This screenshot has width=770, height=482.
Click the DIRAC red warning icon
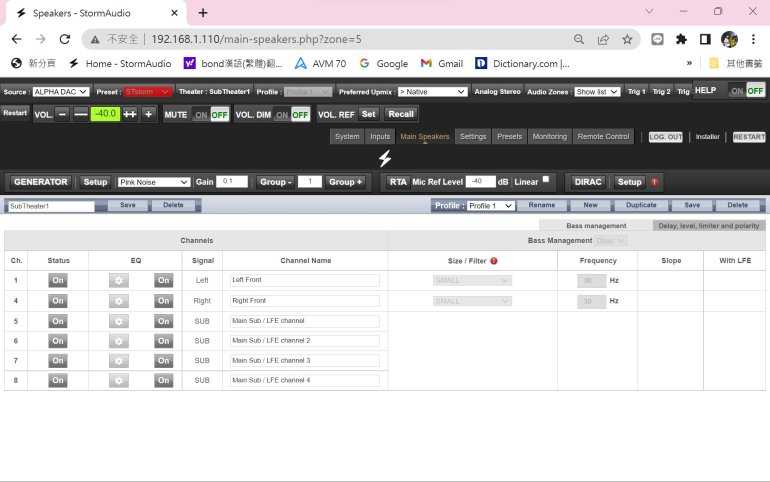(x=655, y=182)
